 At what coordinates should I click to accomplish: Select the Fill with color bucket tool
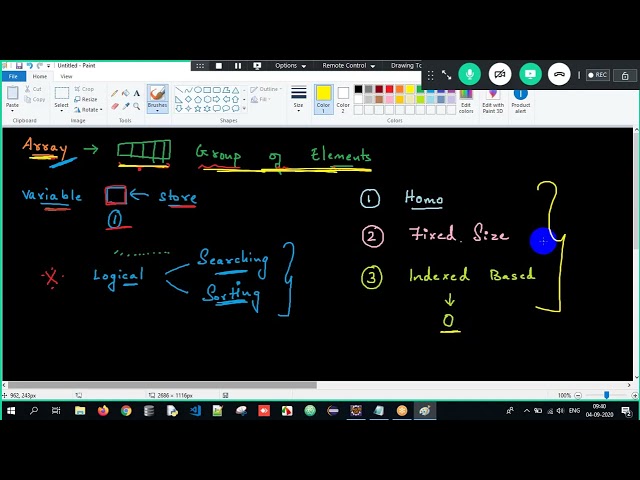pyautogui.click(x=126, y=93)
